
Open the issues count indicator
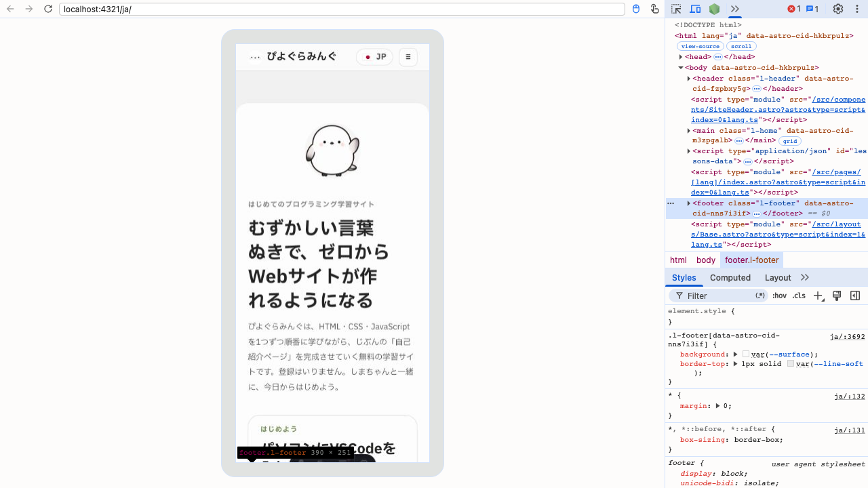[x=812, y=9]
